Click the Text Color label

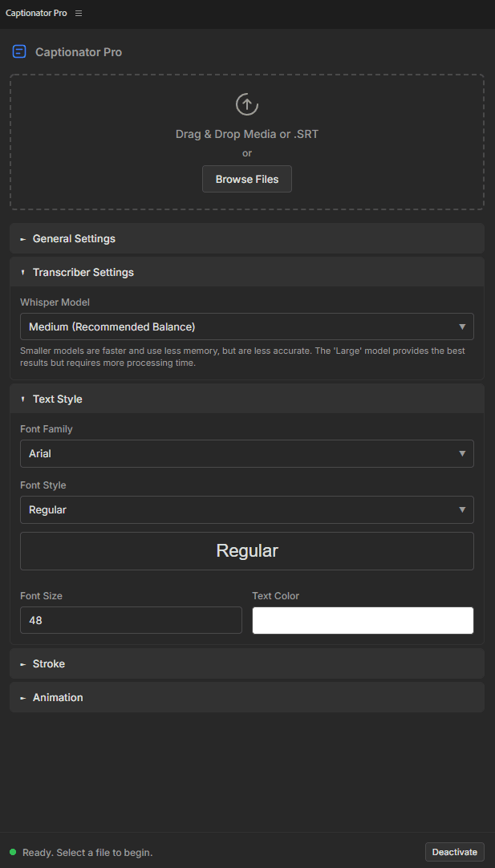(x=276, y=595)
